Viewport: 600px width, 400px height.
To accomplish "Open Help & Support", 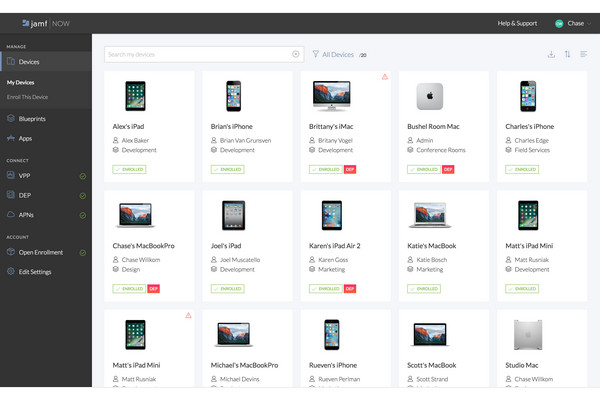I will [517, 23].
